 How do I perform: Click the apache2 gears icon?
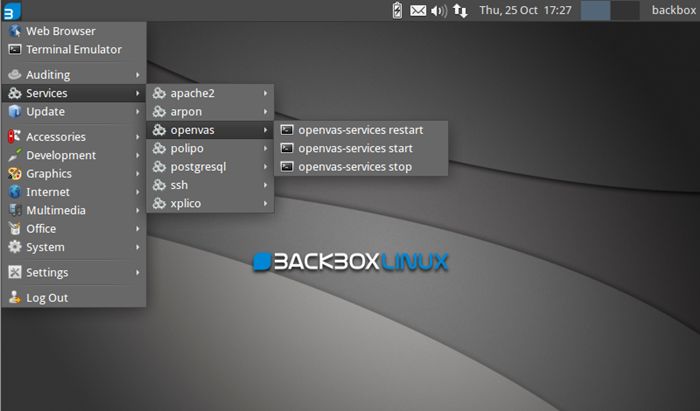159,93
